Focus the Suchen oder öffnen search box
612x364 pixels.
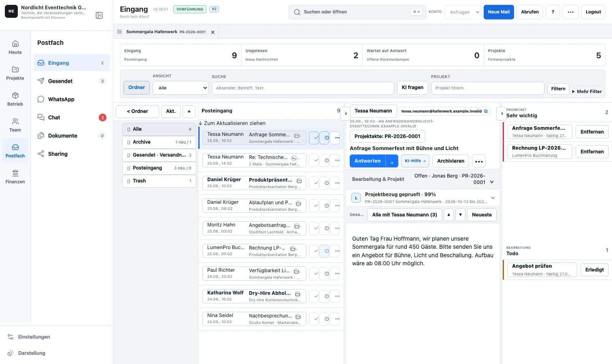coord(357,12)
